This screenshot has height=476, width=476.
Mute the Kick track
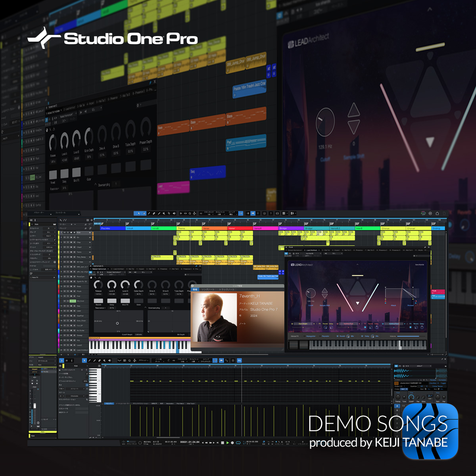tap(65, 232)
